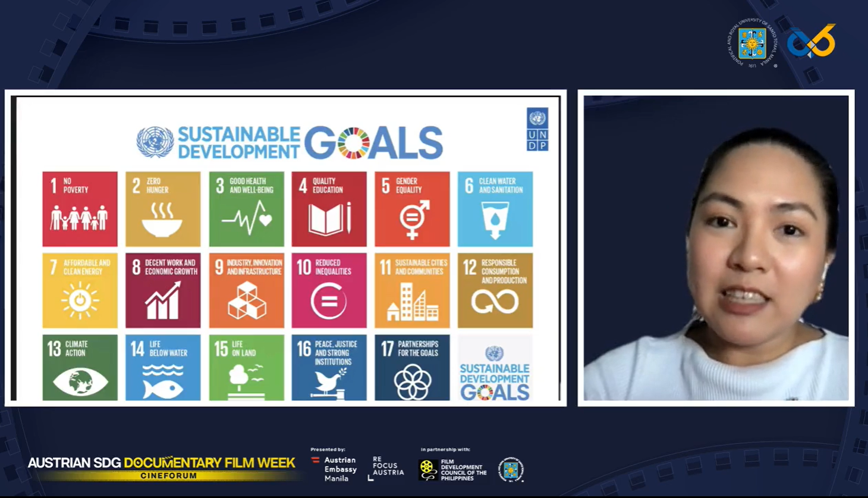Click the No Poverty goal 1 tile
Screen dimensions: 868x498
80,209
